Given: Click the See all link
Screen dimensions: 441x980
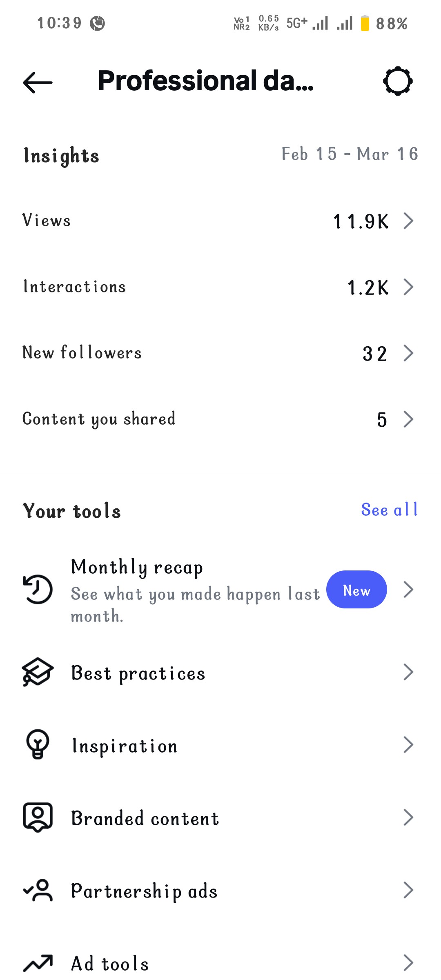Looking at the screenshot, I should click(x=389, y=510).
